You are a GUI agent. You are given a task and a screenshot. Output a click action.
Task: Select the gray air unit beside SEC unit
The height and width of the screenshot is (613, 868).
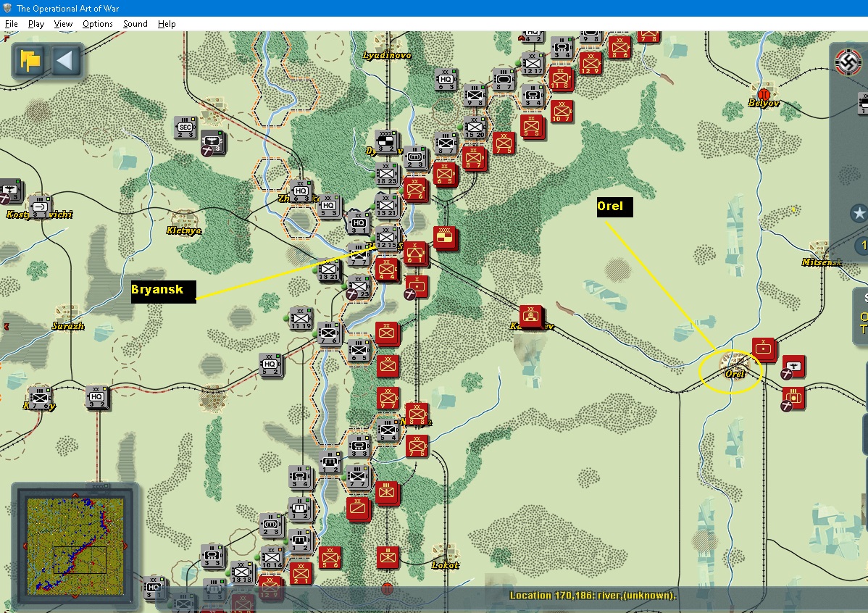(x=212, y=143)
